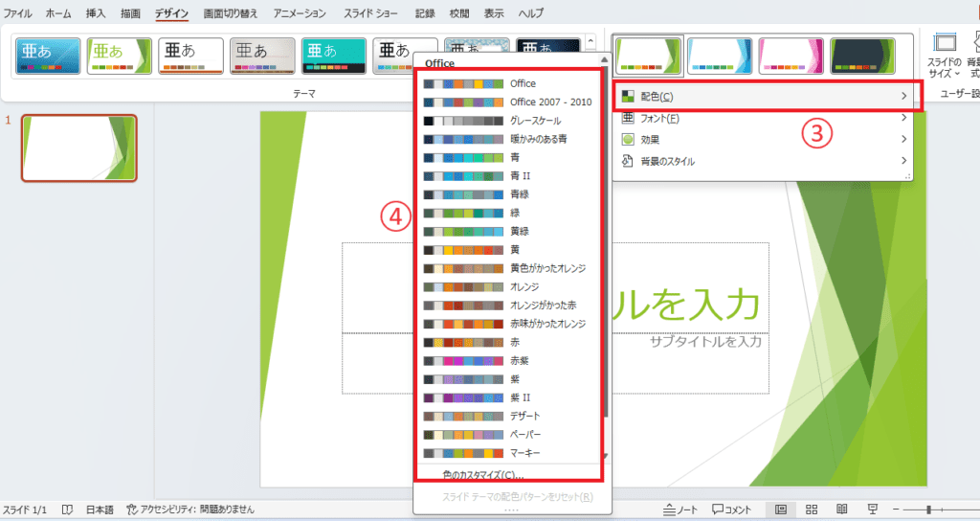Click the subtitle placeholder サブタイトルを入力

coord(705,342)
